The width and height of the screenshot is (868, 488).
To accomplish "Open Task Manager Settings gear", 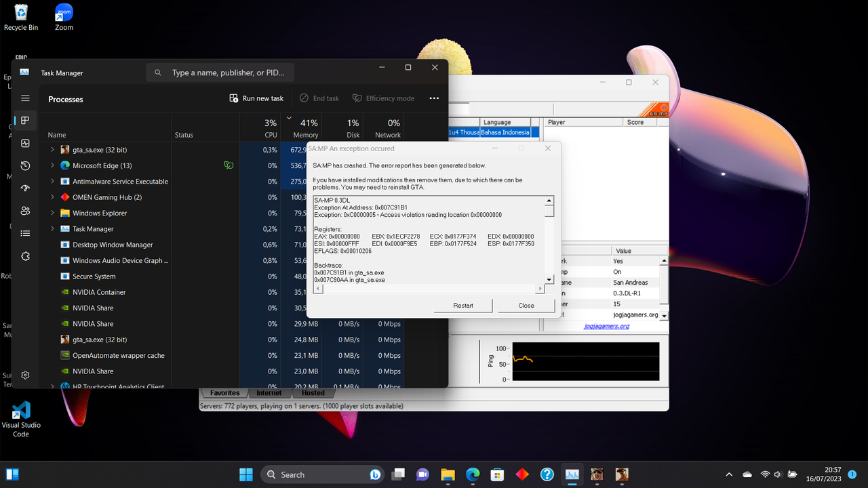I will 25,375.
